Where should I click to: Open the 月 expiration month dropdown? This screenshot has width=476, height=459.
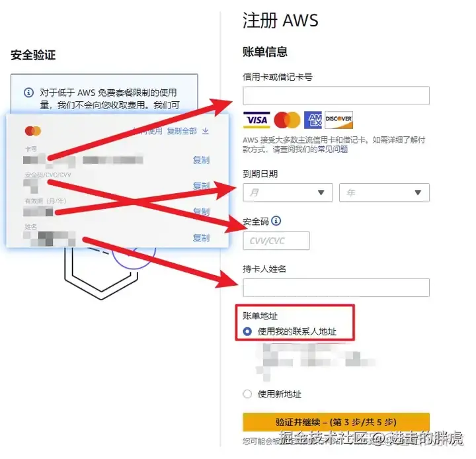(x=288, y=192)
